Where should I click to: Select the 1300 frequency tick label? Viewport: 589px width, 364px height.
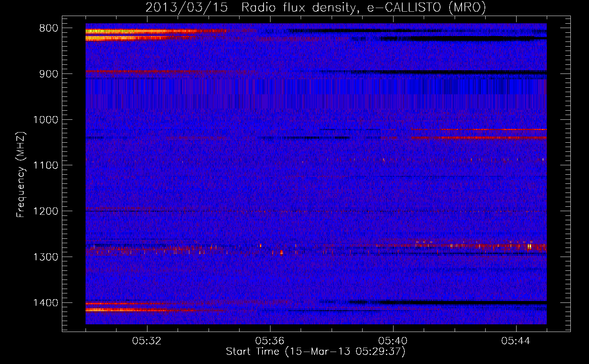46,257
